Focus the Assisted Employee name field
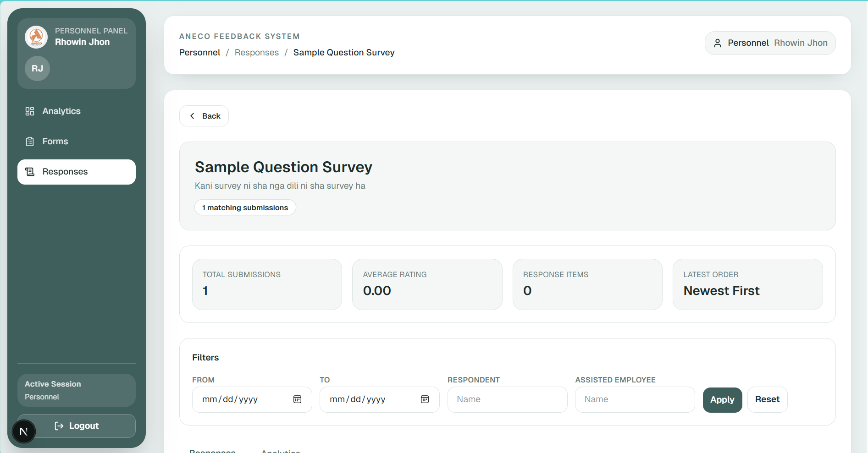Screen dimensions: 868x453 click(635, 399)
